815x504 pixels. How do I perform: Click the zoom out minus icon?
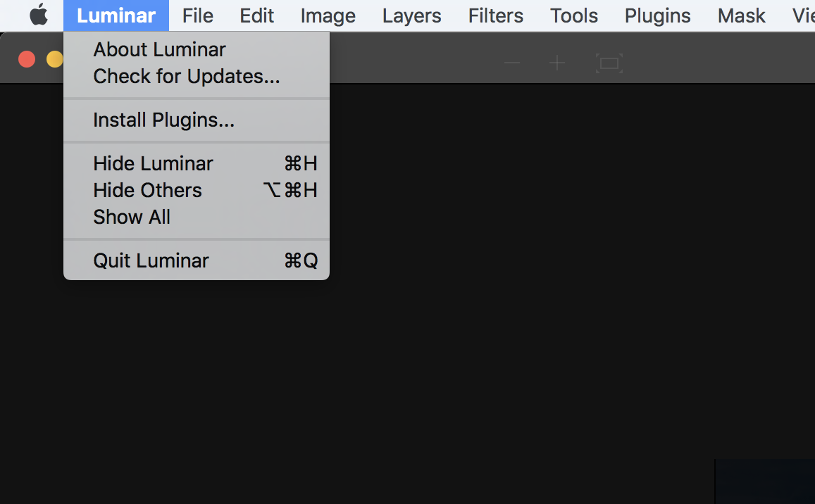coord(512,63)
